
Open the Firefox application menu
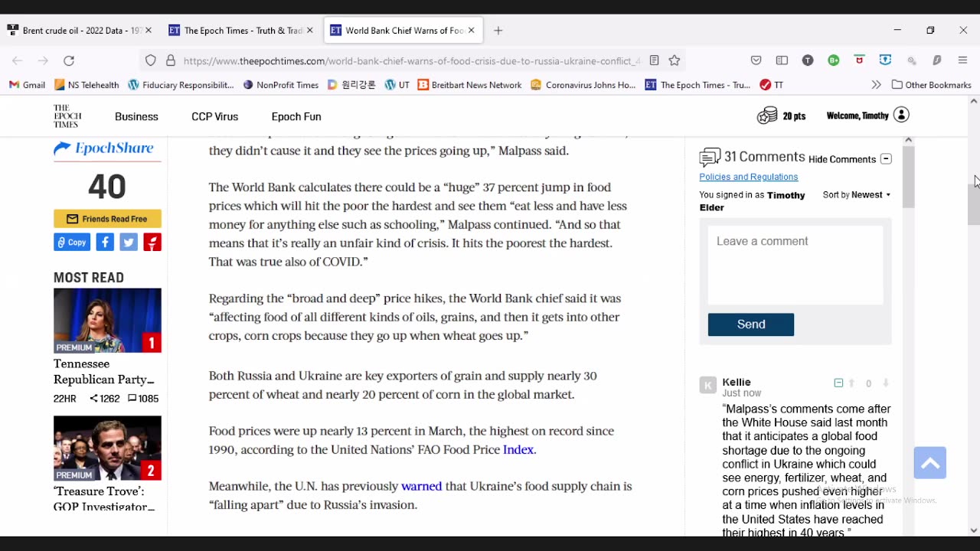[963, 60]
